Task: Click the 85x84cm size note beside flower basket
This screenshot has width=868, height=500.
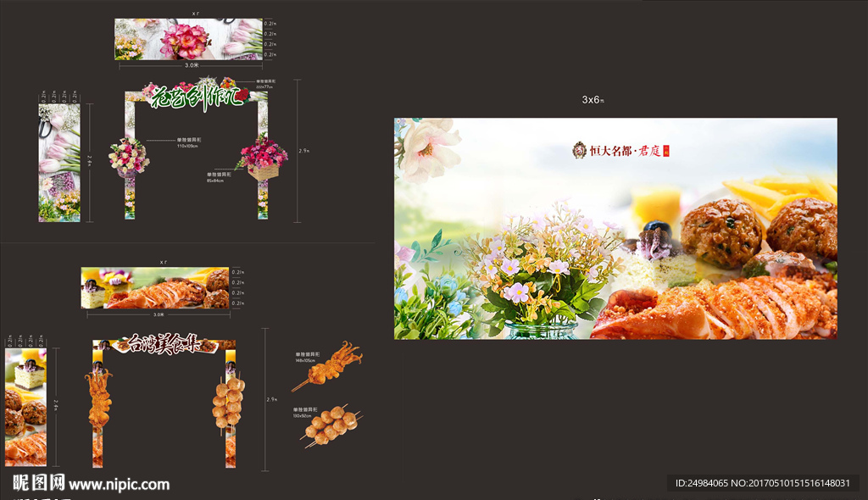Action: 215,181
